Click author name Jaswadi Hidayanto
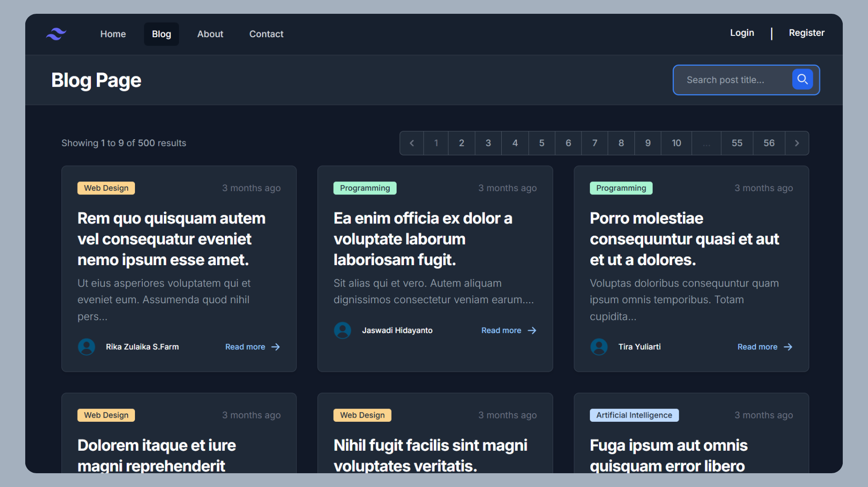Screen dimensions: 868x487 (397, 330)
